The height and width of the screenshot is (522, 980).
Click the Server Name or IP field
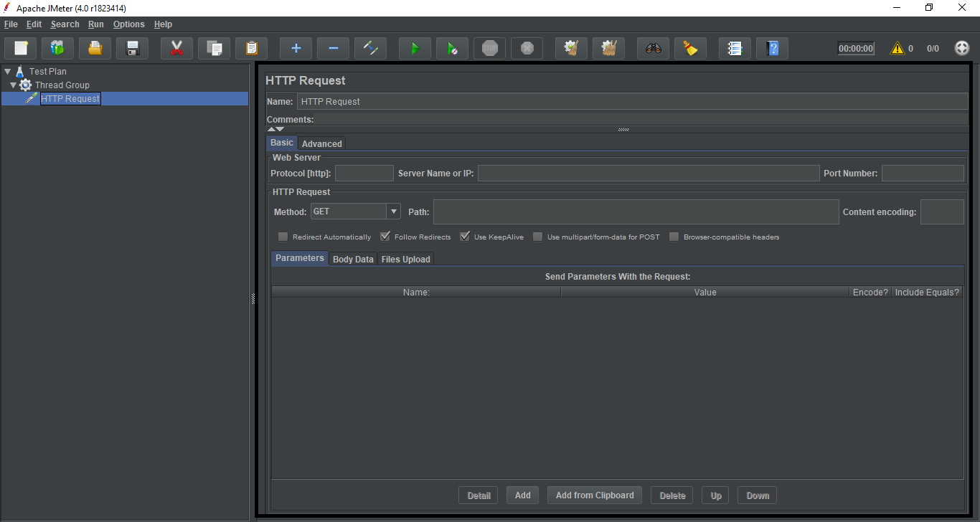pos(648,174)
